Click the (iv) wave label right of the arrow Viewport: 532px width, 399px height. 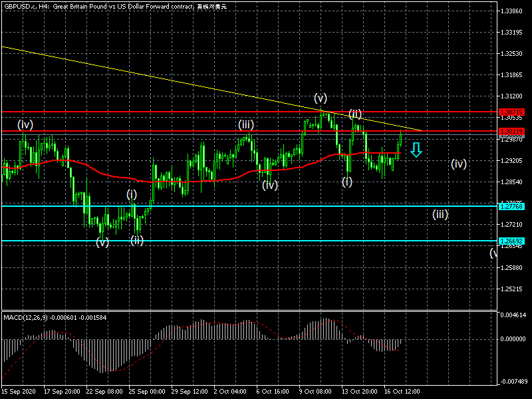(458, 164)
